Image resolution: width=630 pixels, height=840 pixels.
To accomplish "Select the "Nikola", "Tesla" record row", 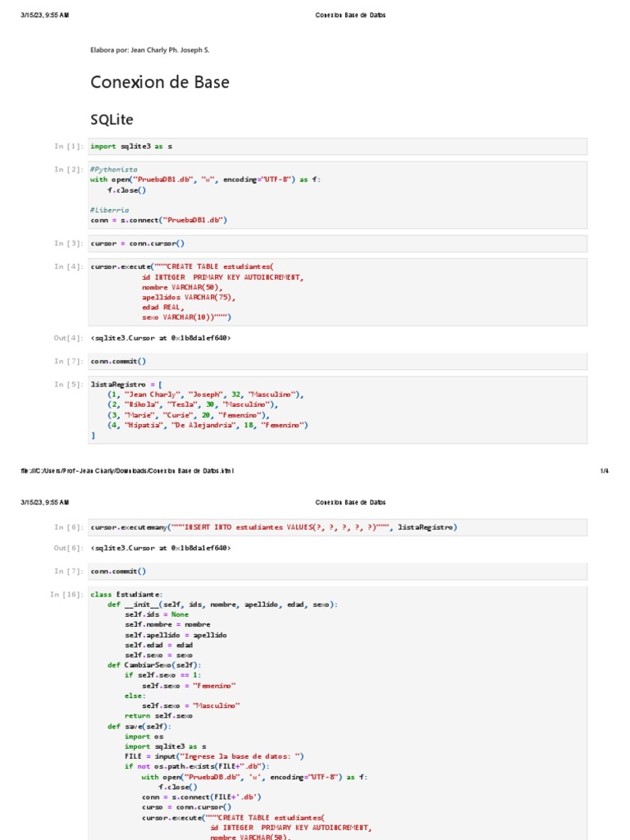I will point(192,404).
